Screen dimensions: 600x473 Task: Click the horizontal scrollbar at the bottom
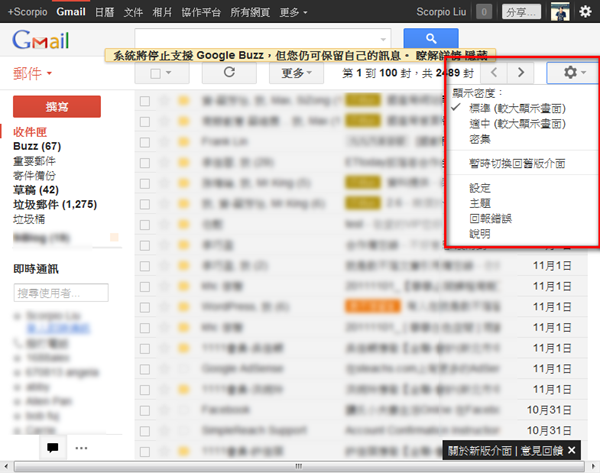[x=299, y=466]
